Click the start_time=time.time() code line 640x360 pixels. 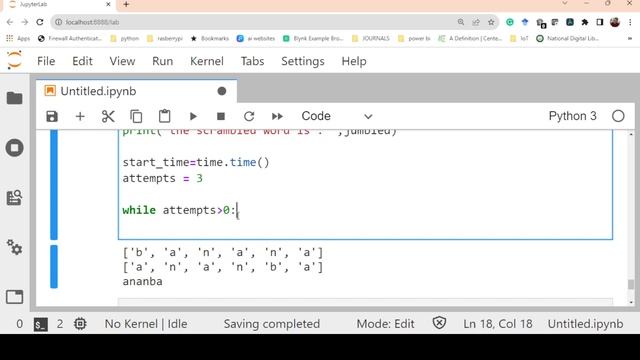(196, 162)
